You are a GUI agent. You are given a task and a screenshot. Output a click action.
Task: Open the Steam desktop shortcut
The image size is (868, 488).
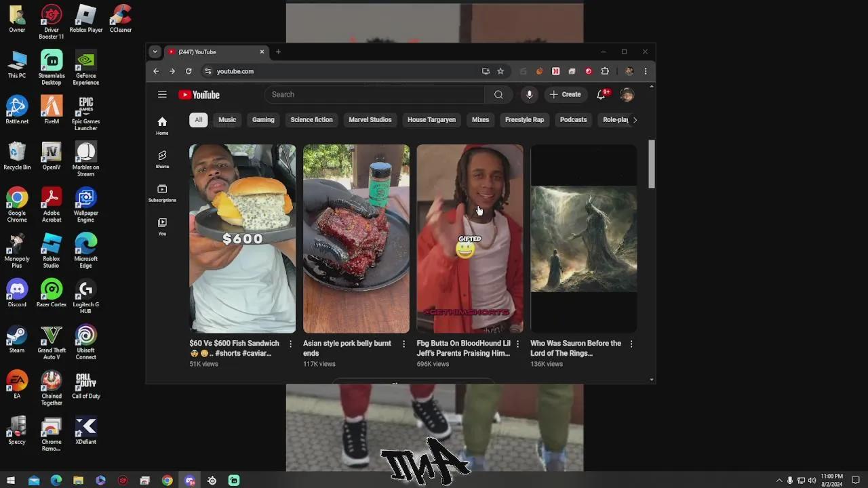pyautogui.click(x=17, y=339)
